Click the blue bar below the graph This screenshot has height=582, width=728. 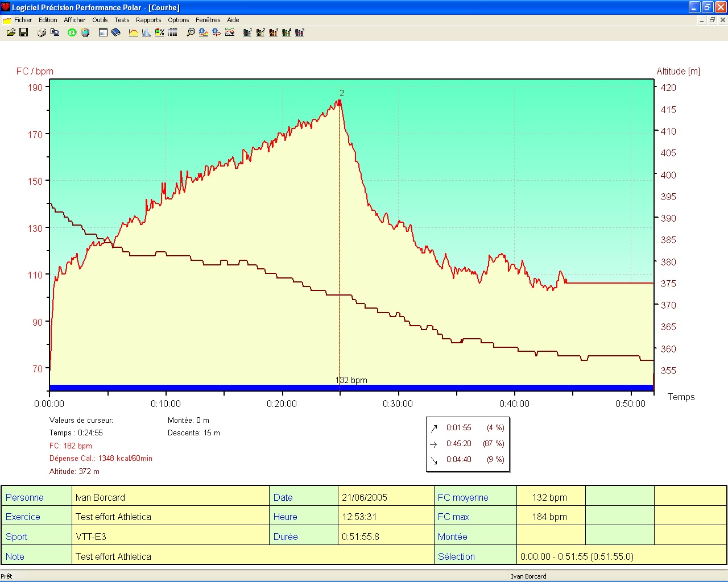pyautogui.click(x=351, y=388)
